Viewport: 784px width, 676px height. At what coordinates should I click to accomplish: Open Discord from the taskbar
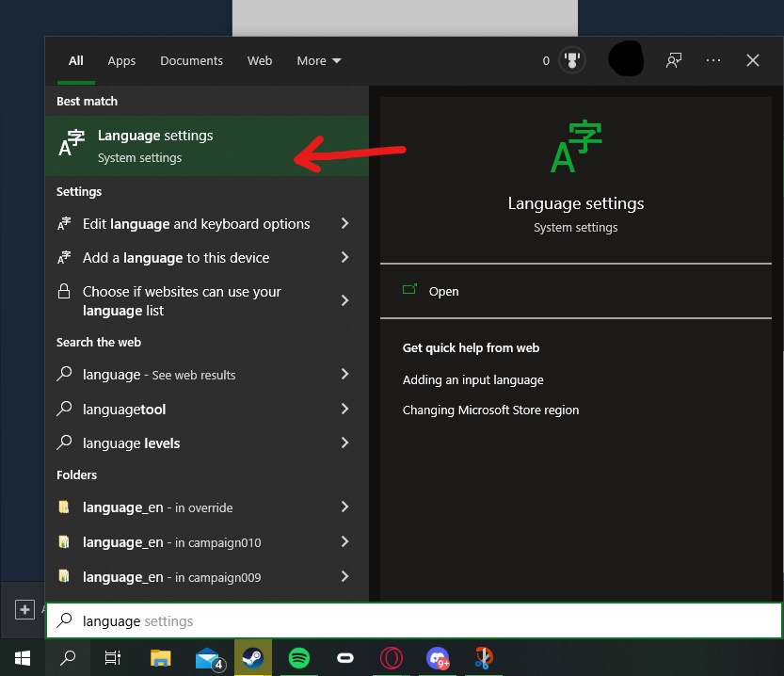pyautogui.click(x=438, y=658)
